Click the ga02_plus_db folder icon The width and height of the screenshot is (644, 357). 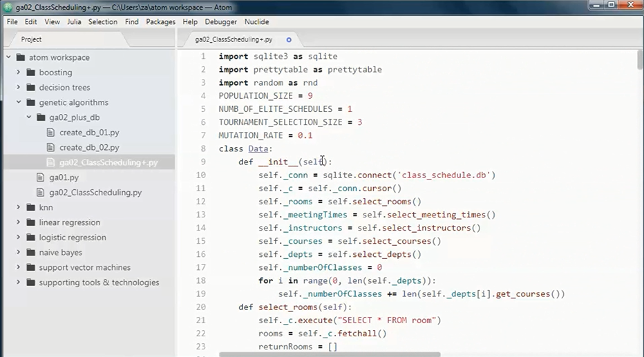point(41,117)
